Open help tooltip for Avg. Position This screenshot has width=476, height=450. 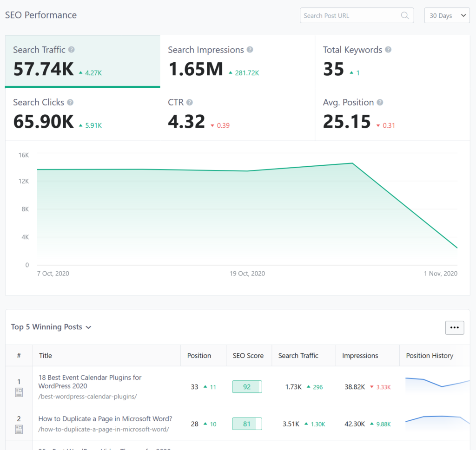click(380, 103)
